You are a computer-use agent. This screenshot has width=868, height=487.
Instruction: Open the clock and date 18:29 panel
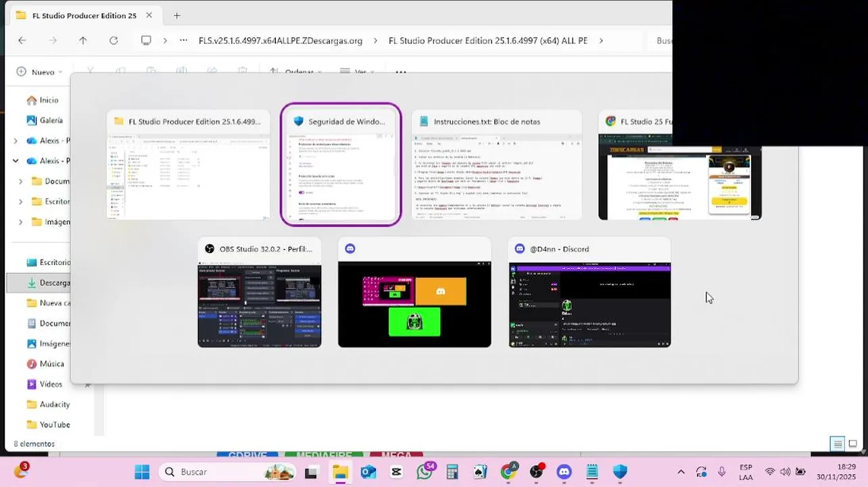coord(836,471)
